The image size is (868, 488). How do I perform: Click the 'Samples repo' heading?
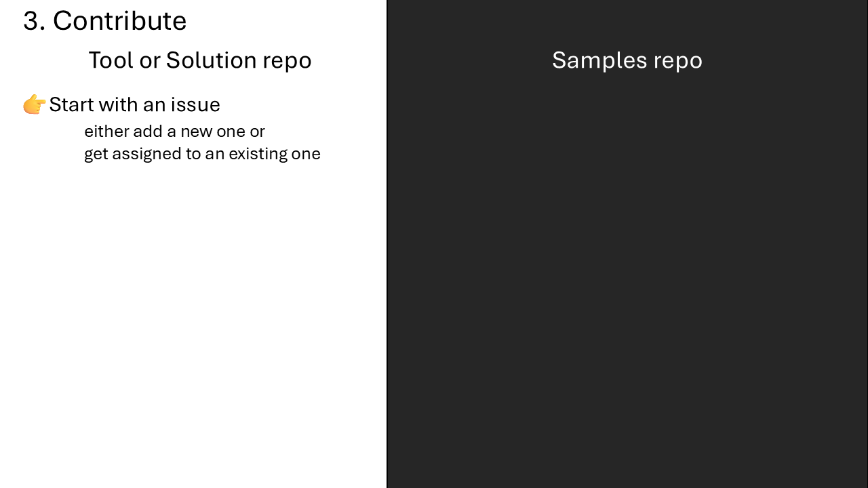(627, 60)
